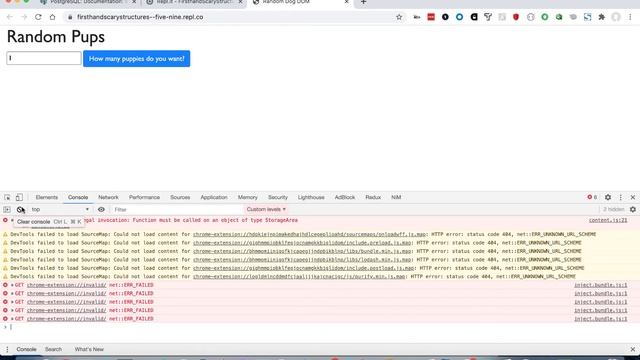Click the red error count badge
The height and width of the screenshot is (360, 640).
(x=592, y=197)
